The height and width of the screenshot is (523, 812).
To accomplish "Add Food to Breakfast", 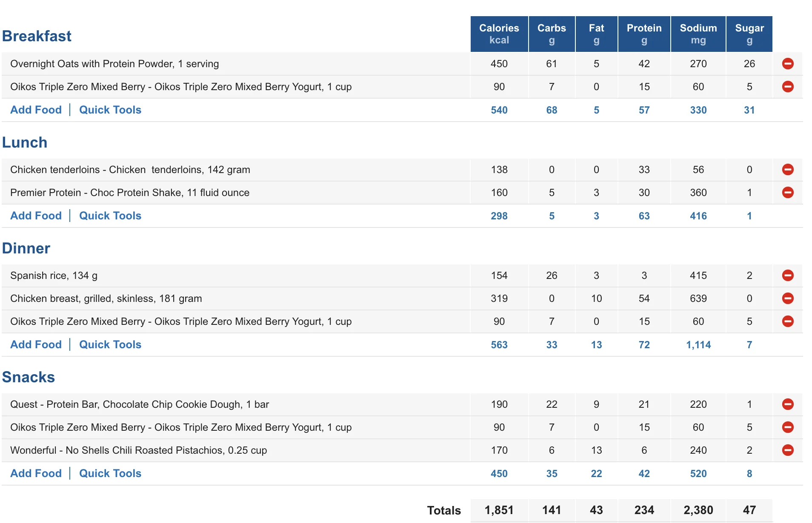I will coord(36,110).
